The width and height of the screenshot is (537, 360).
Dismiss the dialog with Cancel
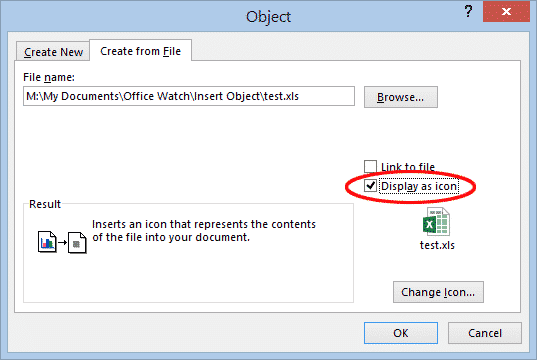(485, 333)
